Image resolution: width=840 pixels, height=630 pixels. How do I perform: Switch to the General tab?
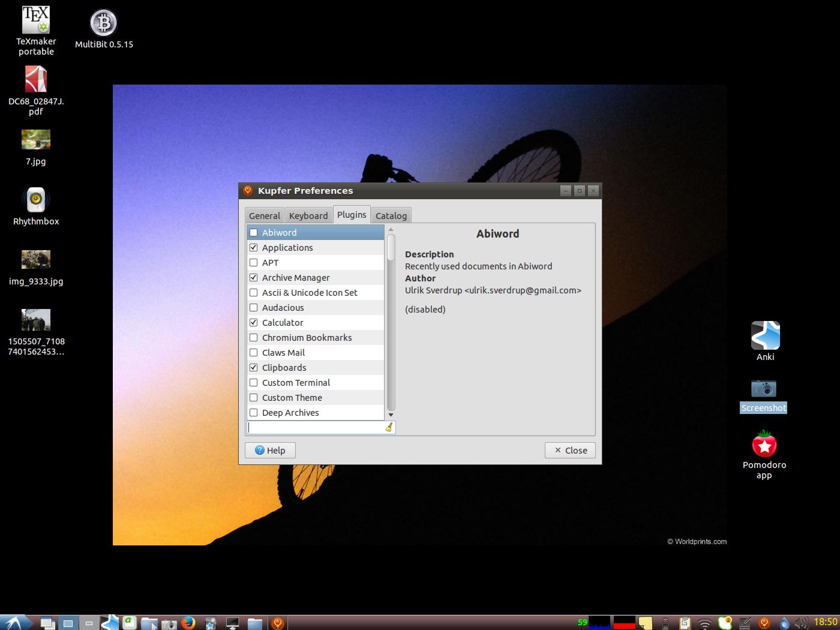pos(265,216)
